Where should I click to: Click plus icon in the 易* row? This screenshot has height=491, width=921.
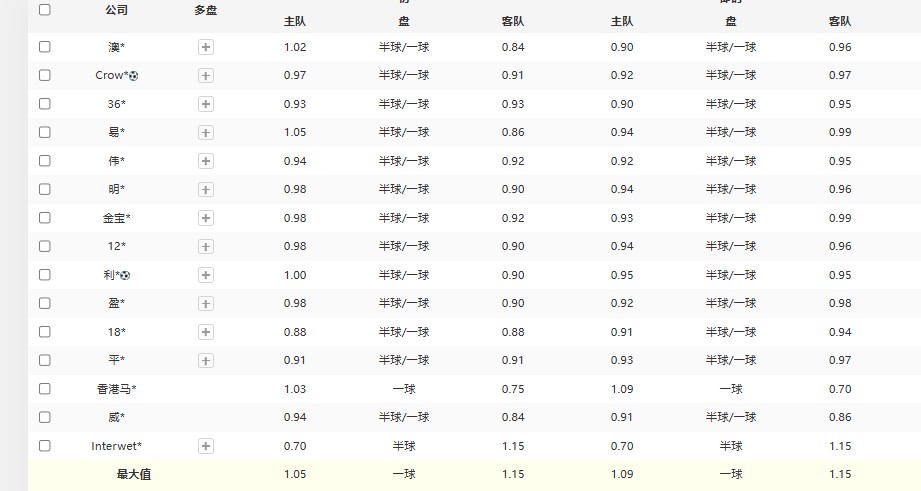(x=205, y=132)
